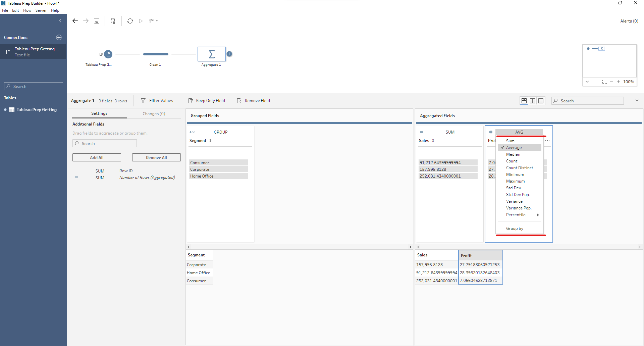Click the Profit column header in grid
This screenshot has width=644, height=346.
(480, 255)
